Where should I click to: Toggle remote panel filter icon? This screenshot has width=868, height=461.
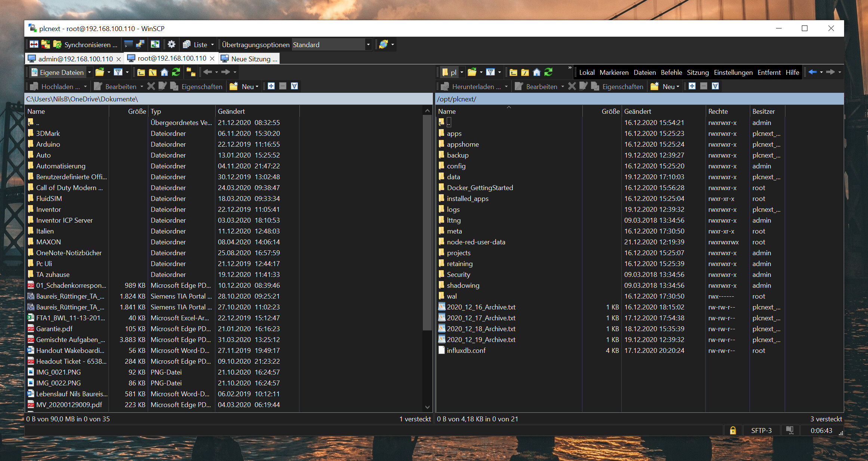[x=490, y=72]
